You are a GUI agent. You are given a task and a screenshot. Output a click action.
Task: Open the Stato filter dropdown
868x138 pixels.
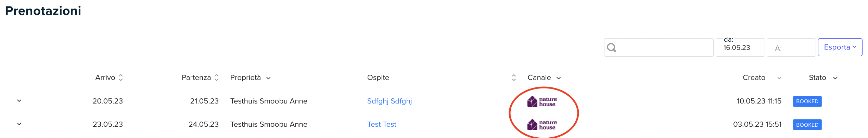point(835,78)
